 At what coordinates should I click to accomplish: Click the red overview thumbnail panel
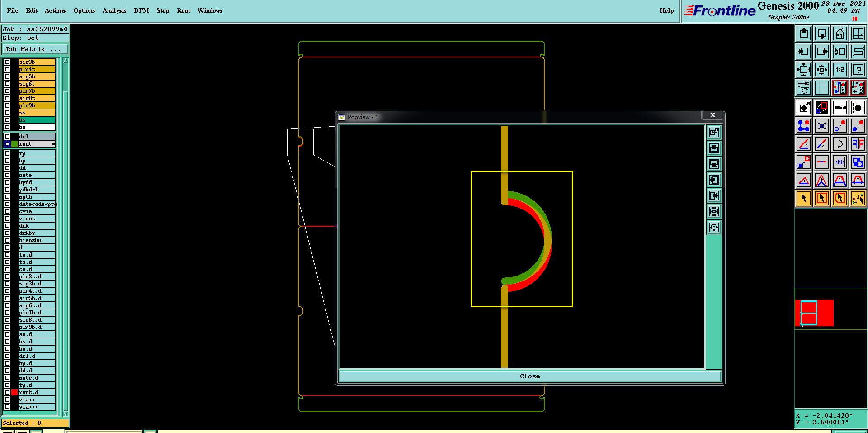point(814,313)
